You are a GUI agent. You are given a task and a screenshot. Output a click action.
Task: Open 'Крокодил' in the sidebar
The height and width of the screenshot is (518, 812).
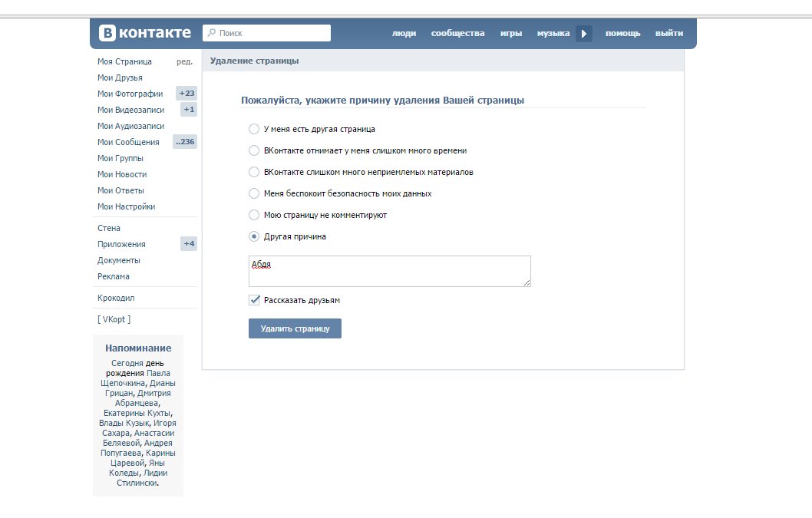pyautogui.click(x=116, y=298)
